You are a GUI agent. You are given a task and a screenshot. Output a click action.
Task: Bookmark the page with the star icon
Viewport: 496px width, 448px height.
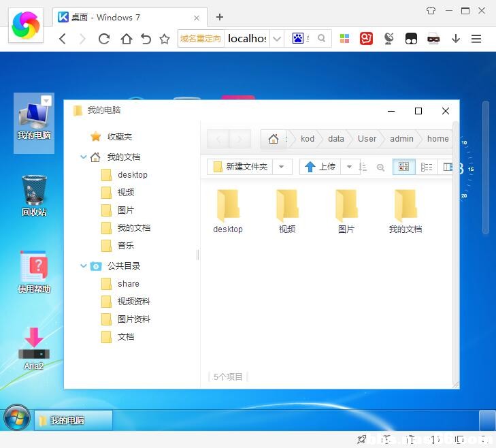[165, 39]
